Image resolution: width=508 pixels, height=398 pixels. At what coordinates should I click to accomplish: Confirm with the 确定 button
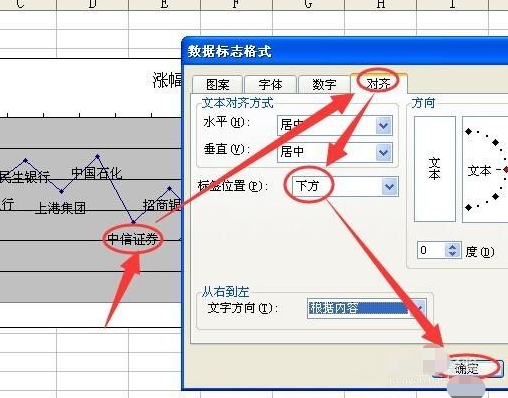click(x=467, y=368)
